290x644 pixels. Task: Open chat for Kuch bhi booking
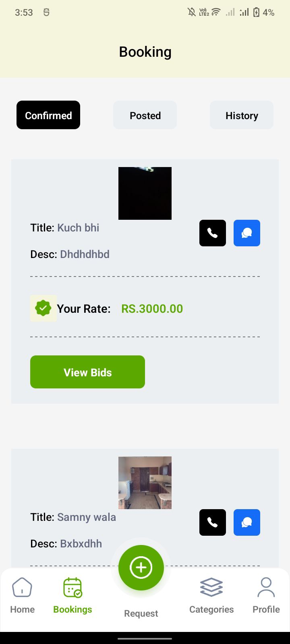(247, 233)
